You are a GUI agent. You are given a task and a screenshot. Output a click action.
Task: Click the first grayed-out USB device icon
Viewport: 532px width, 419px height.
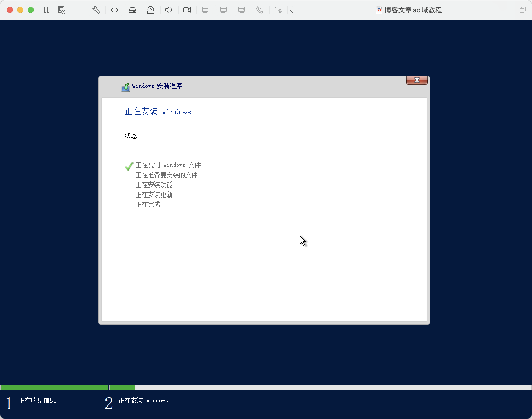click(205, 10)
